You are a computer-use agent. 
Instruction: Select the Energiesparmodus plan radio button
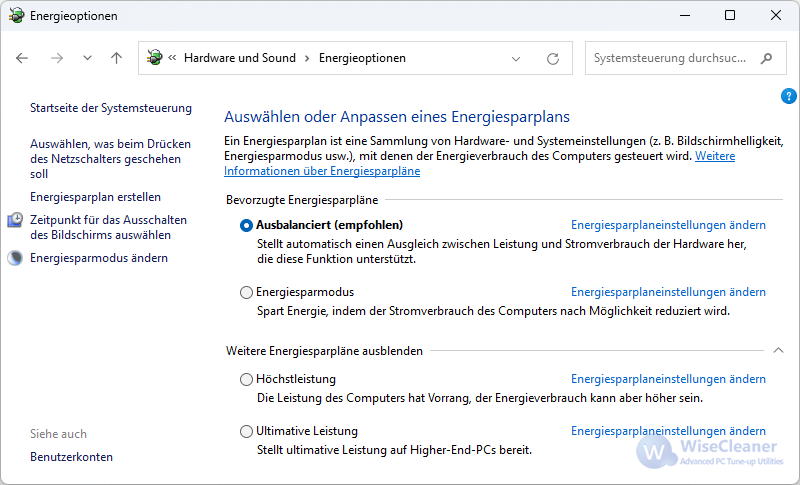coord(246,292)
